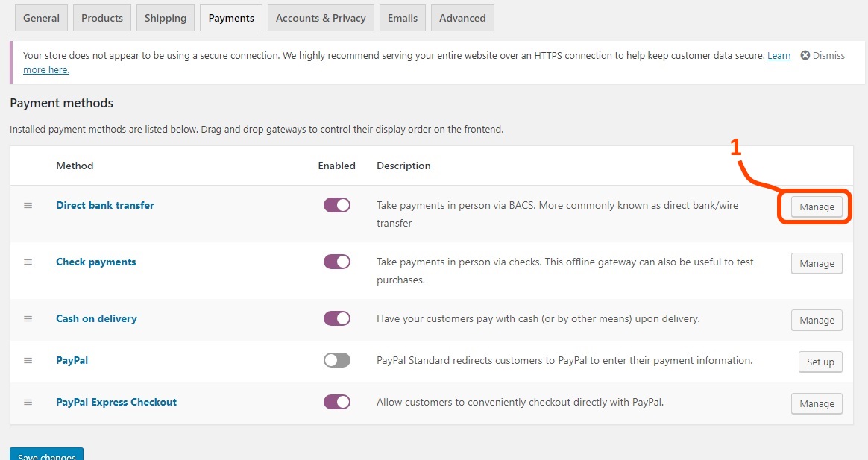This screenshot has height=460, width=868.
Task: Open the Learn more here link
Action: tap(779, 54)
